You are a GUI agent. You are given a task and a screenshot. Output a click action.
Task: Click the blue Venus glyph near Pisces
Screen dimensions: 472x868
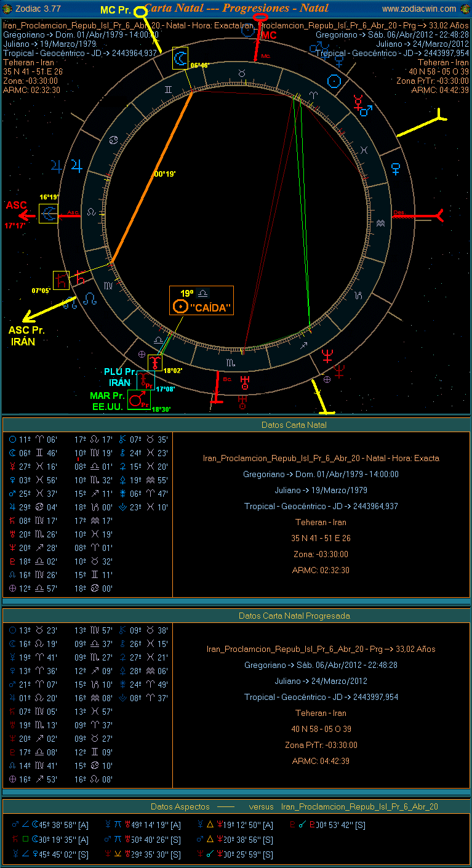396,167
